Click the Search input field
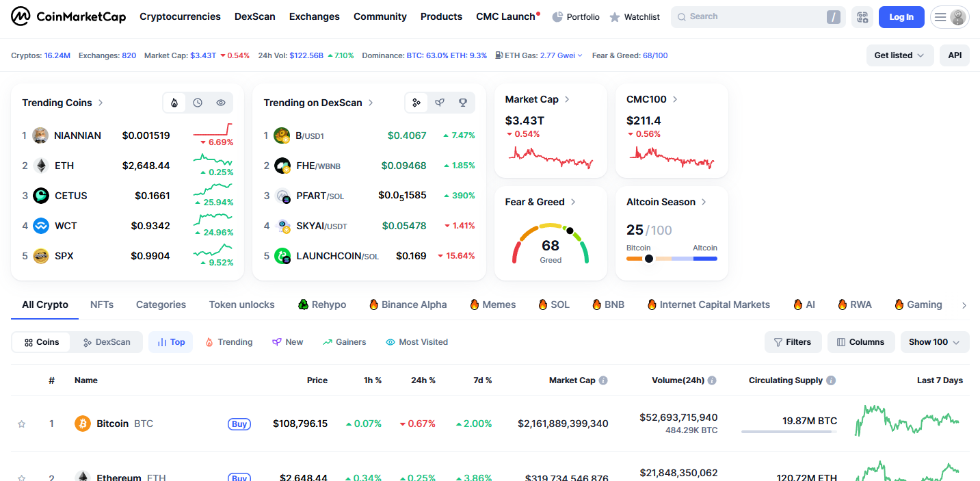This screenshot has height=481, width=980. (x=758, y=17)
